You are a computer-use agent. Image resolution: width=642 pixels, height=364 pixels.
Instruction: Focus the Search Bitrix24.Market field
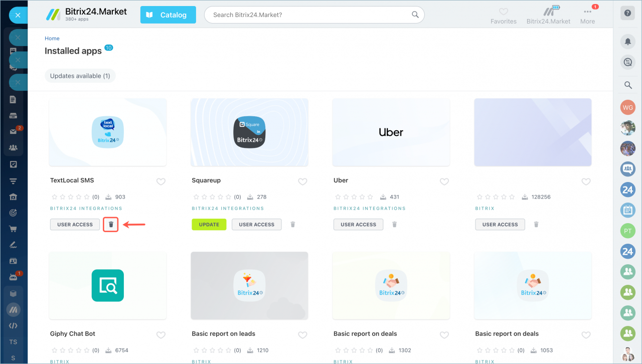[314, 15]
